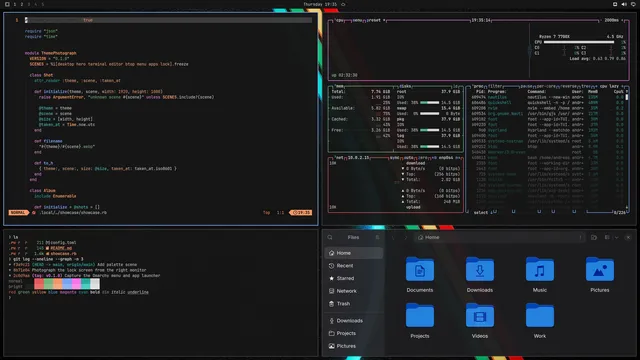Switch to workspace 3 in the top bar
The width and height of the screenshot is (640, 360).
(x=29, y=4)
